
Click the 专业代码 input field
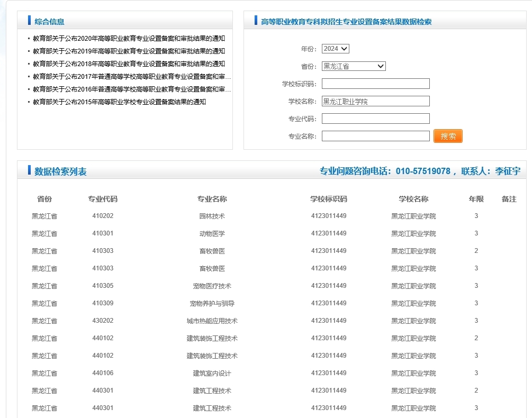[x=375, y=119]
